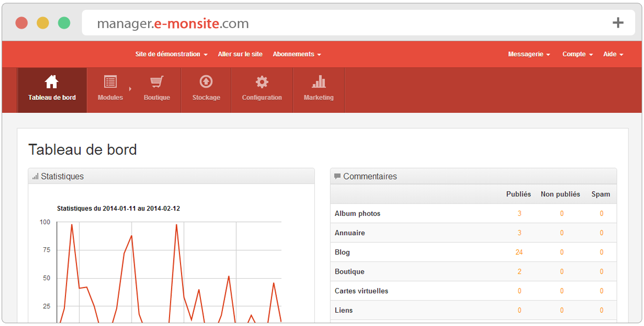
Task: Expand the Site de démonstration dropdown
Action: click(171, 55)
